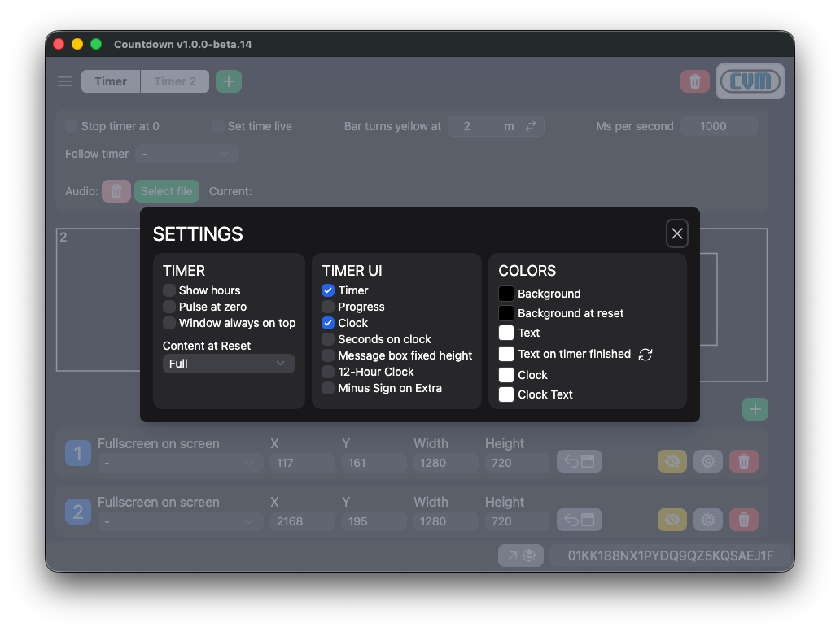This screenshot has width=840, height=632.
Task: Enable 12-Hour Clock
Action: tap(328, 372)
